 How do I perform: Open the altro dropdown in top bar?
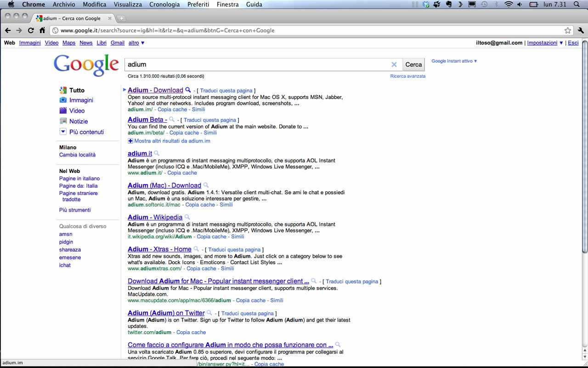coord(136,43)
